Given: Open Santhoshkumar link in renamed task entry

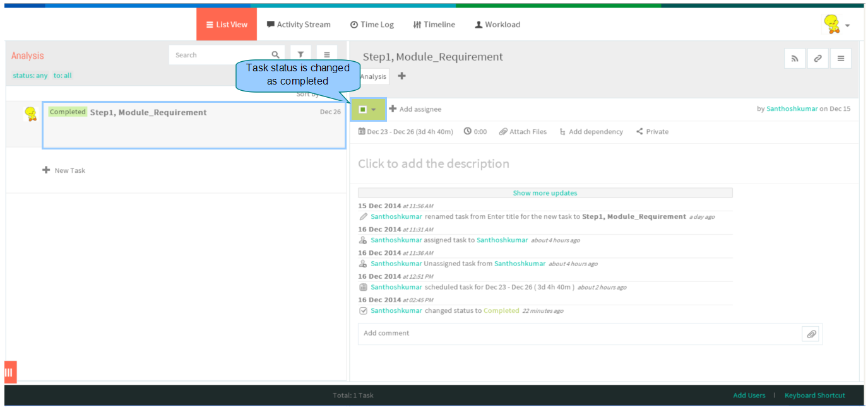Looking at the screenshot, I should (x=396, y=216).
